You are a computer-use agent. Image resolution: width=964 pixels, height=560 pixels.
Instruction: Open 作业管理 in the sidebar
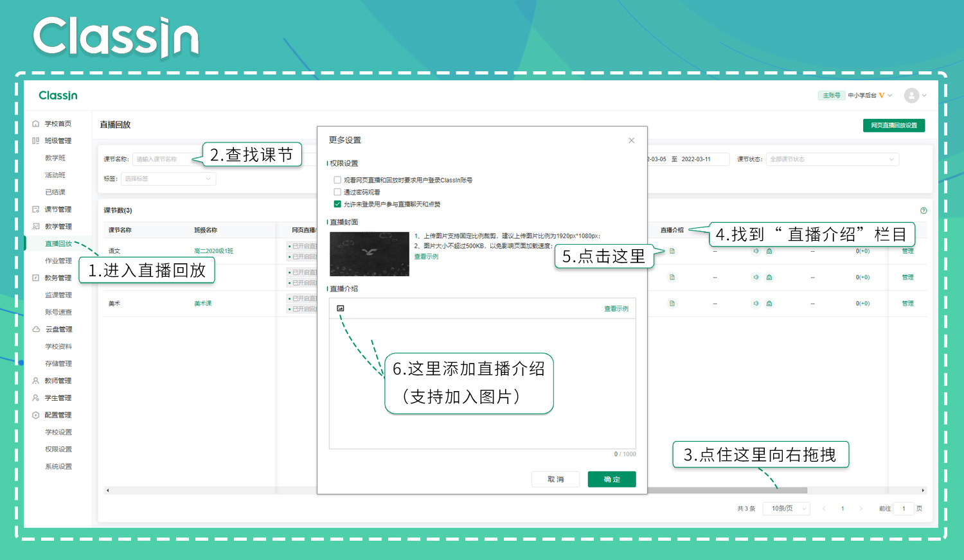58,261
